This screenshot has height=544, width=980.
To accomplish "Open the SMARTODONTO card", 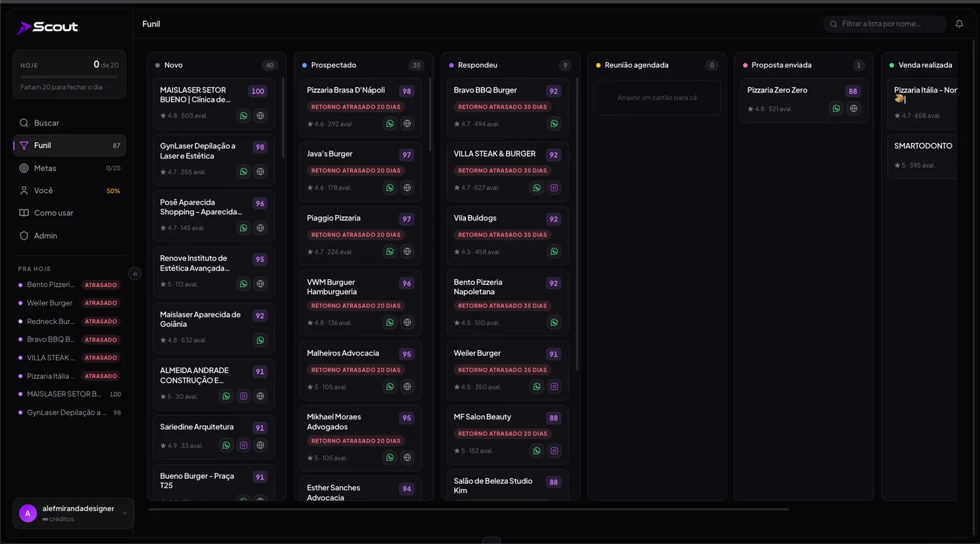I will (x=923, y=156).
